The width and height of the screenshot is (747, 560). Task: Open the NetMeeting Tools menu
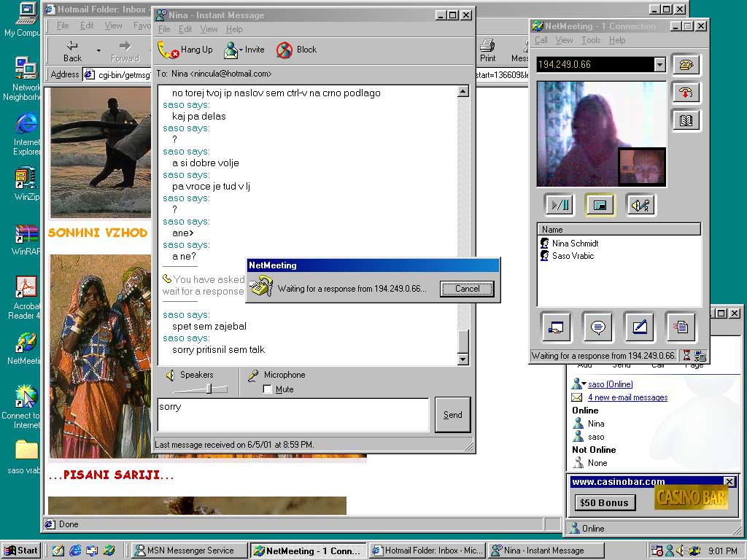[x=591, y=41]
